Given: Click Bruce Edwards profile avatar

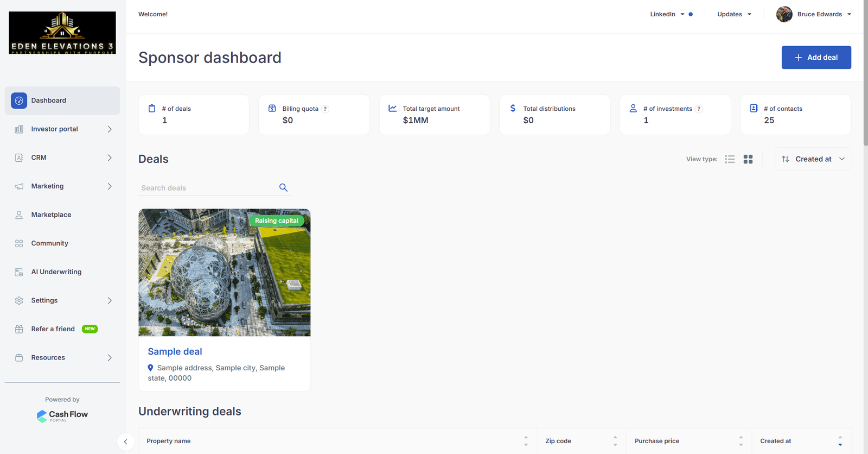Looking at the screenshot, I should [x=784, y=14].
